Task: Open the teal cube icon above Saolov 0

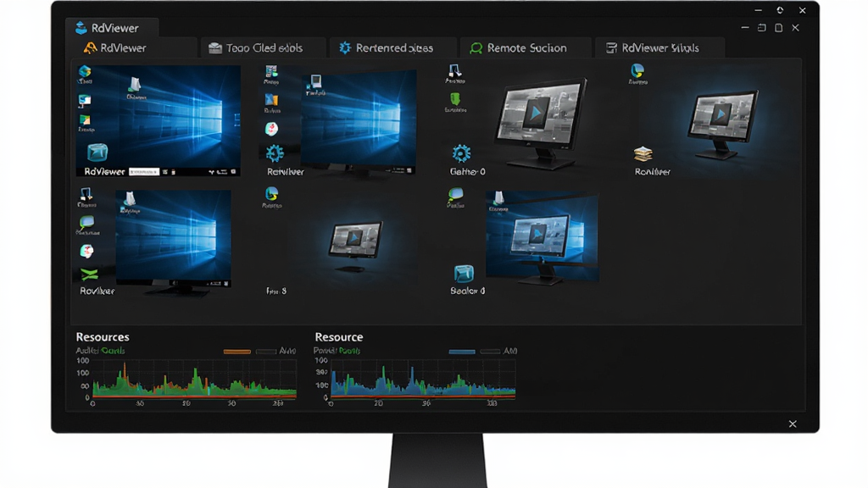Action: pos(464,274)
